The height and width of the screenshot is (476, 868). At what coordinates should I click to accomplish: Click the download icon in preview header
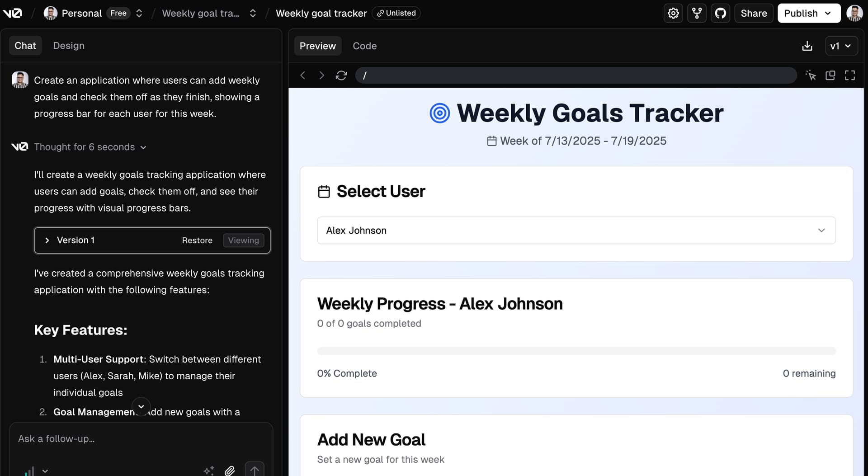point(807,46)
